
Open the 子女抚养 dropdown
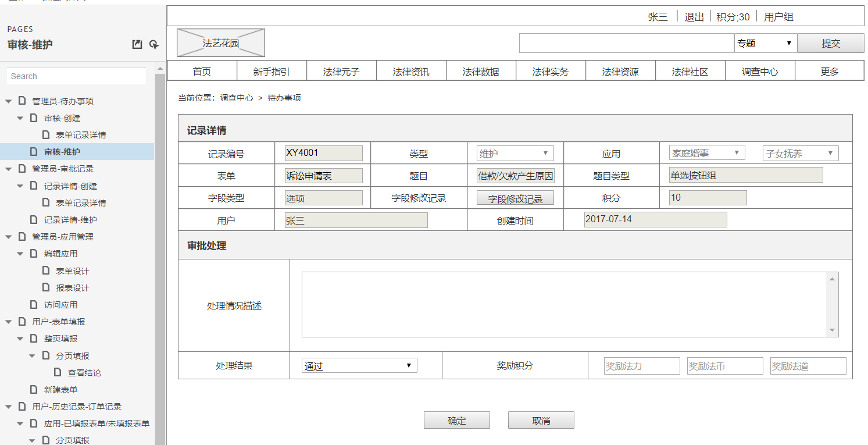[801, 154]
